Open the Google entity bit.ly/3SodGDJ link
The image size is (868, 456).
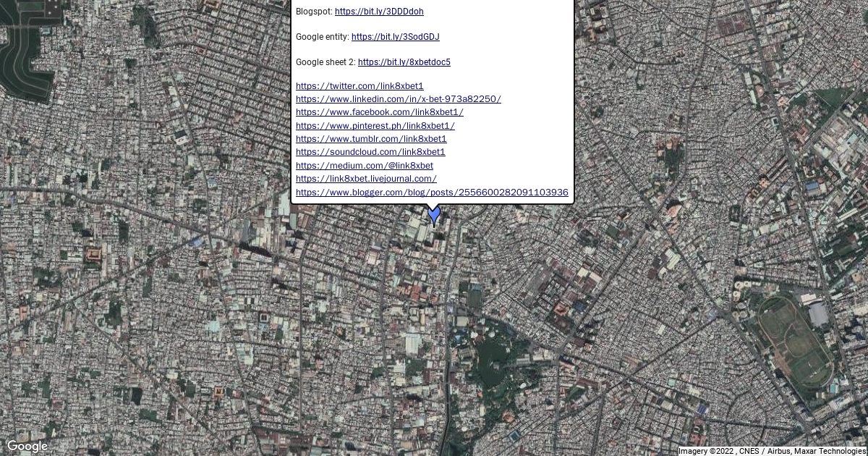click(x=396, y=37)
